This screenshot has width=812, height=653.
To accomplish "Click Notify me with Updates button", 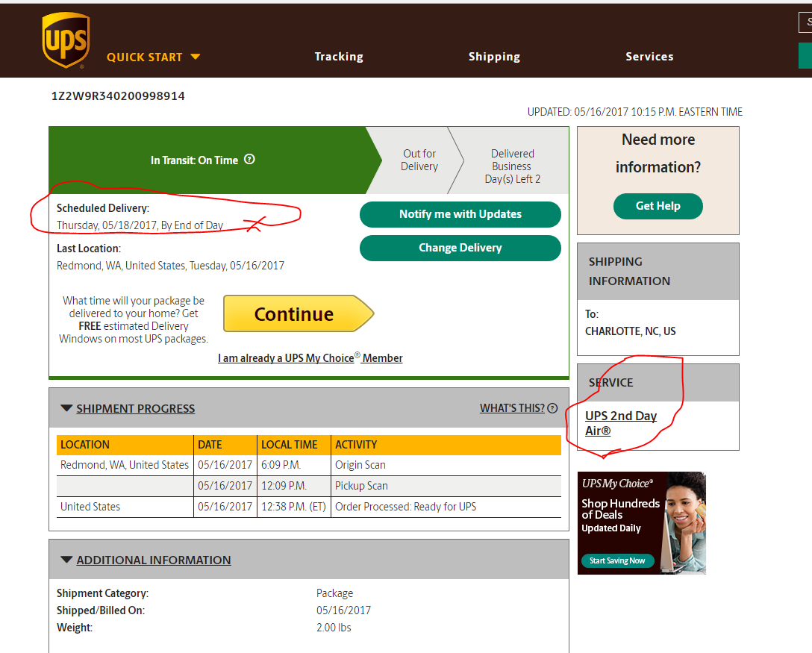I will point(460,214).
